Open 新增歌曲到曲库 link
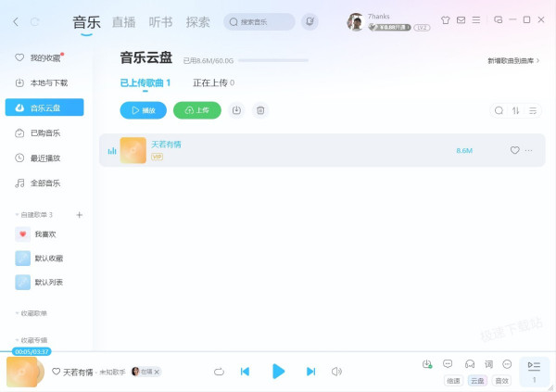556x392 pixels. [513, 60]
